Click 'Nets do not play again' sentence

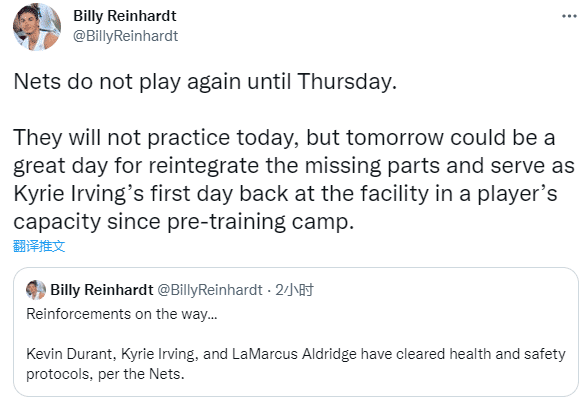click(x=205, y=82)
